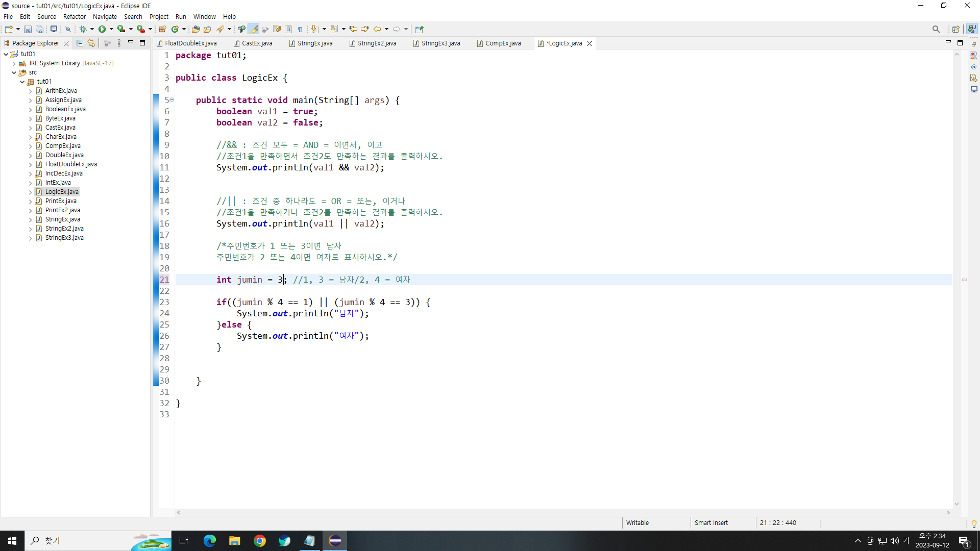Select StringEx3.java in Package Explorer
The height and width of the screenshot is (551, 980).
(x=64, y=238)
